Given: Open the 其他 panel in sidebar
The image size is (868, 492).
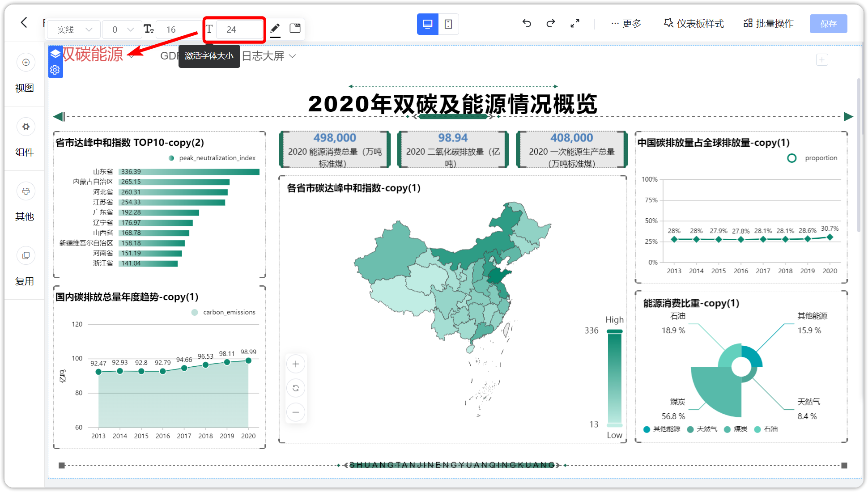Looking at the screenshot, I should click(x=25, y=202).
